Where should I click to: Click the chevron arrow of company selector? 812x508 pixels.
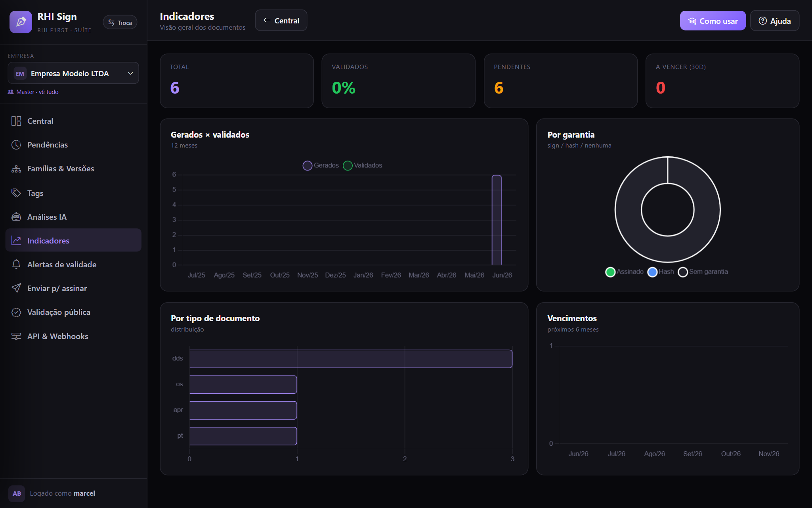[x=130, y=73]
